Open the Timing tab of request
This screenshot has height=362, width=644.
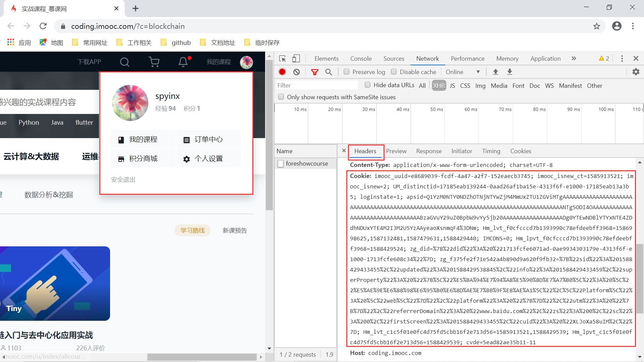[491, 151]
